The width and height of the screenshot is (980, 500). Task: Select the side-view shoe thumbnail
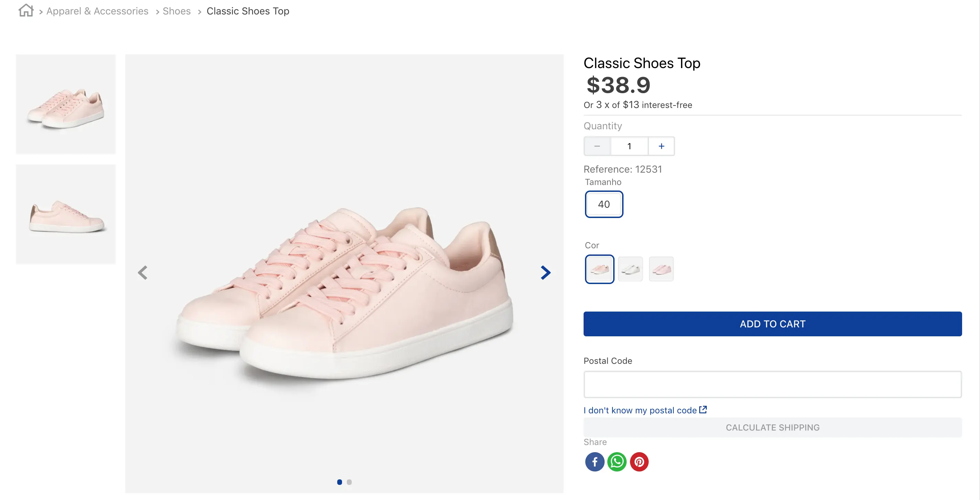point(66,214)
